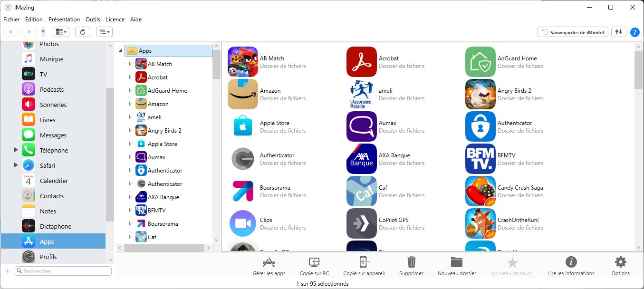Click Copie sur PC icon

click(x=314, y=262)
